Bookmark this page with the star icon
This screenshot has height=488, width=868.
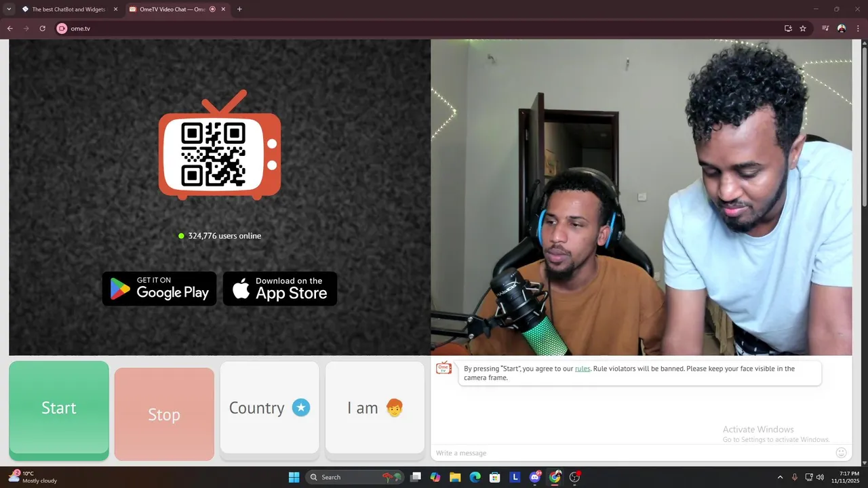(x=803, y=28)
